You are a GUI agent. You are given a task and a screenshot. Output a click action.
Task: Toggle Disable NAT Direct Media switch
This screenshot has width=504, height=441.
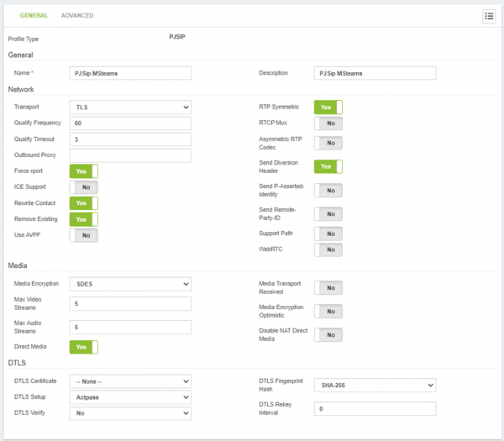pos(328,335)
